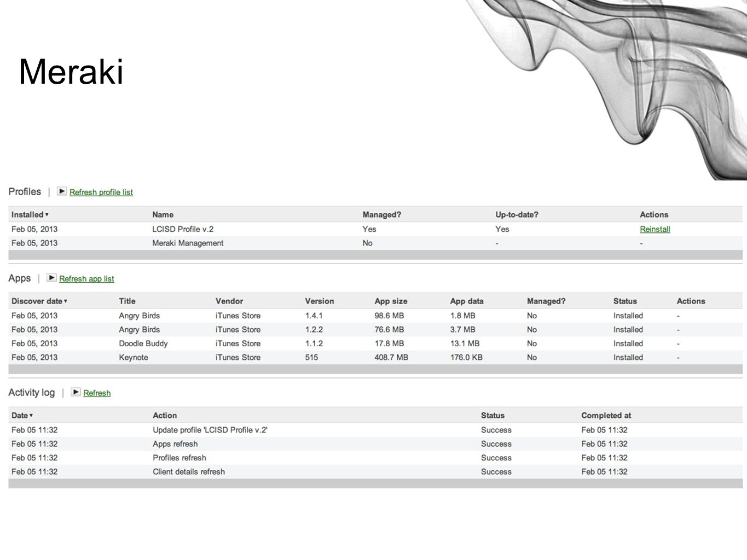Click Reinstall for LCISD Profile v.2
The image size is (747, 560).
coord(655,229)
